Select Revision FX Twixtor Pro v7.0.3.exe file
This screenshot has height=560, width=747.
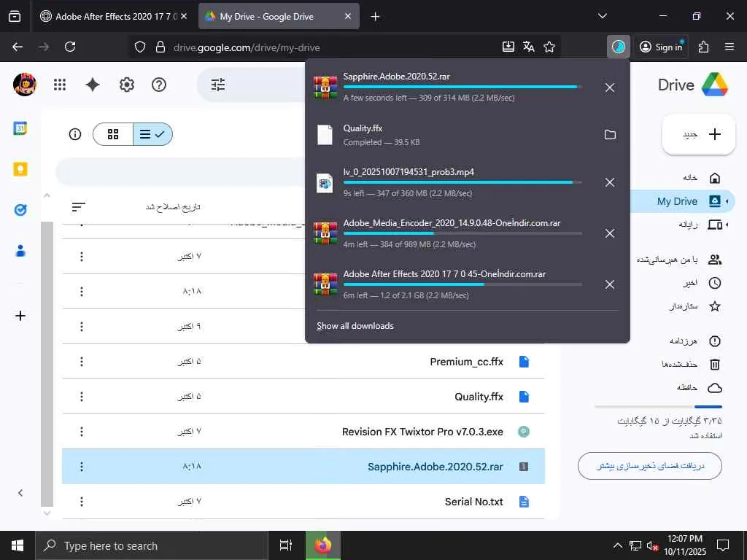(x=303, y=432)
